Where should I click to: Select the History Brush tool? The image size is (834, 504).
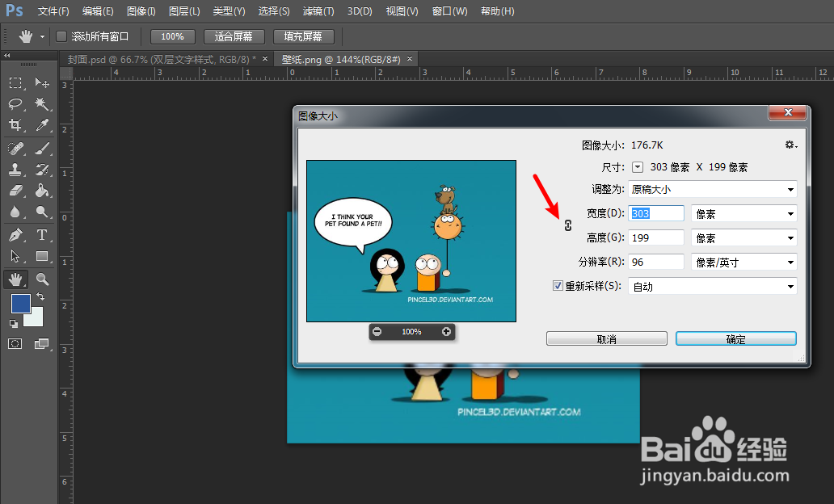point(42,170)
